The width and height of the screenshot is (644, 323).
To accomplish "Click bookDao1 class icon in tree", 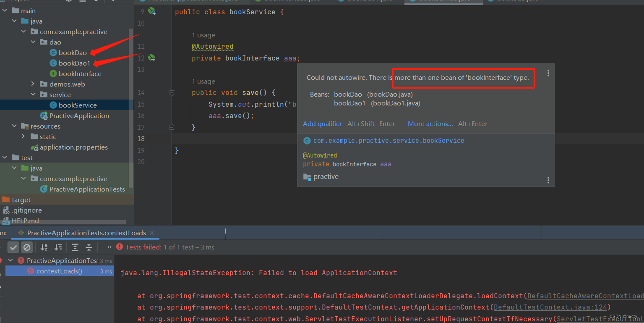I will click(53, 63).
